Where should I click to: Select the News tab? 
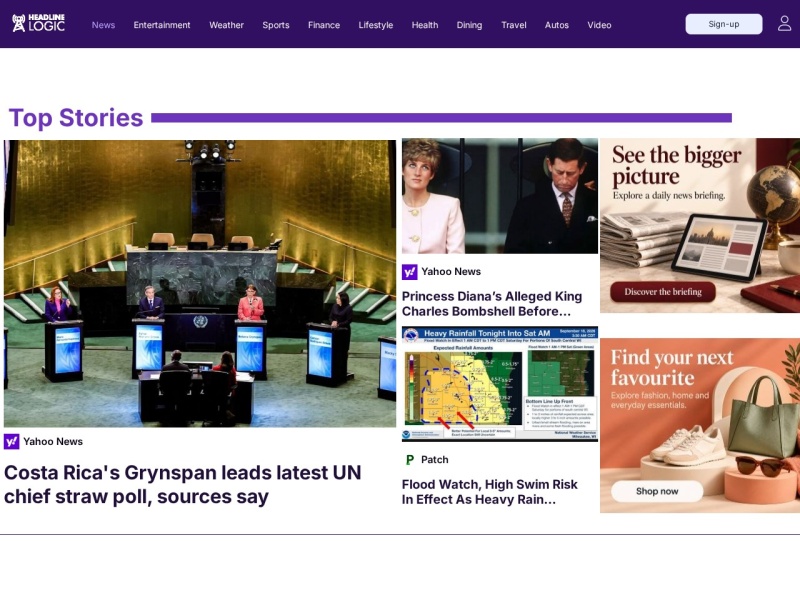point(103,25)
